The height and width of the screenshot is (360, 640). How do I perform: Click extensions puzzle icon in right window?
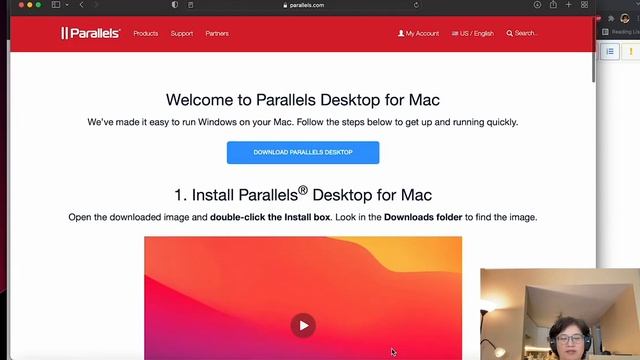pos(611,18)
